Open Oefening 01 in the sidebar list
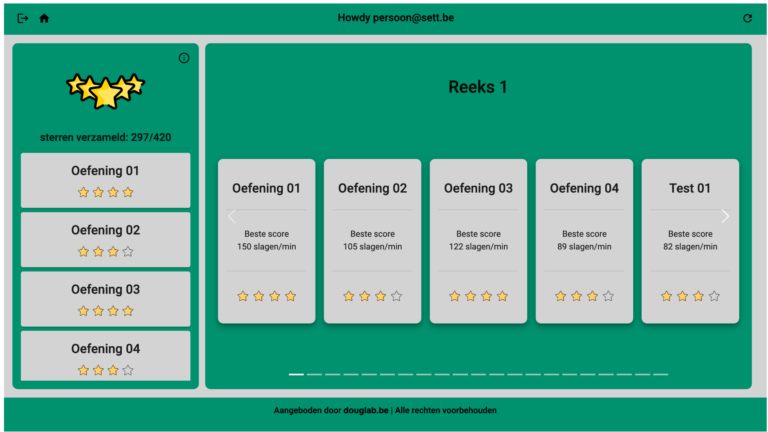The height and width of the screenshot is (432, 768). point(105,171)
